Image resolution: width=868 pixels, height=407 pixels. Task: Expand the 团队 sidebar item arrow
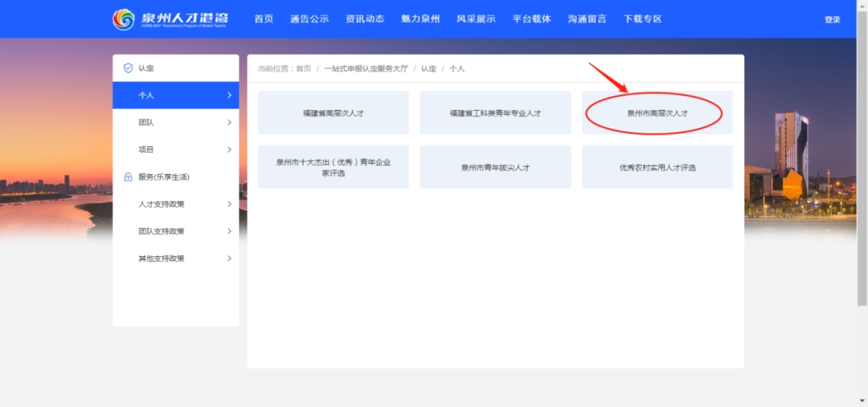pyautogui.click(x=229, y=123)
